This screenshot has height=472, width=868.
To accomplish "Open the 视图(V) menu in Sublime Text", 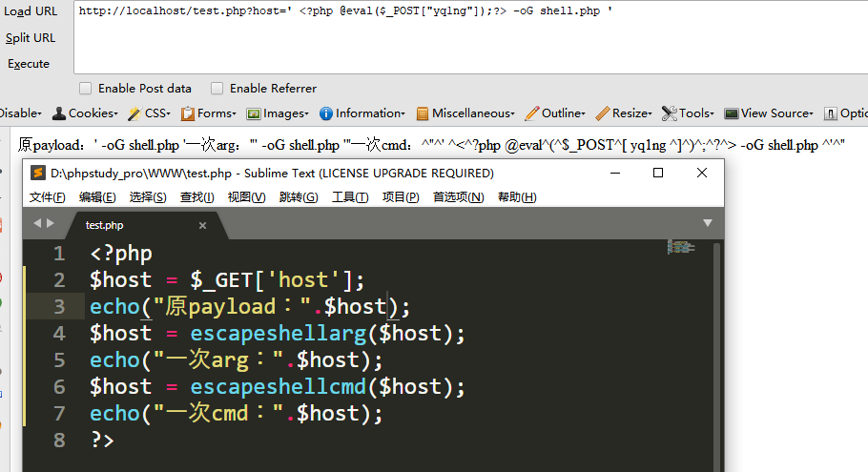I will click(x=246, y=197).
